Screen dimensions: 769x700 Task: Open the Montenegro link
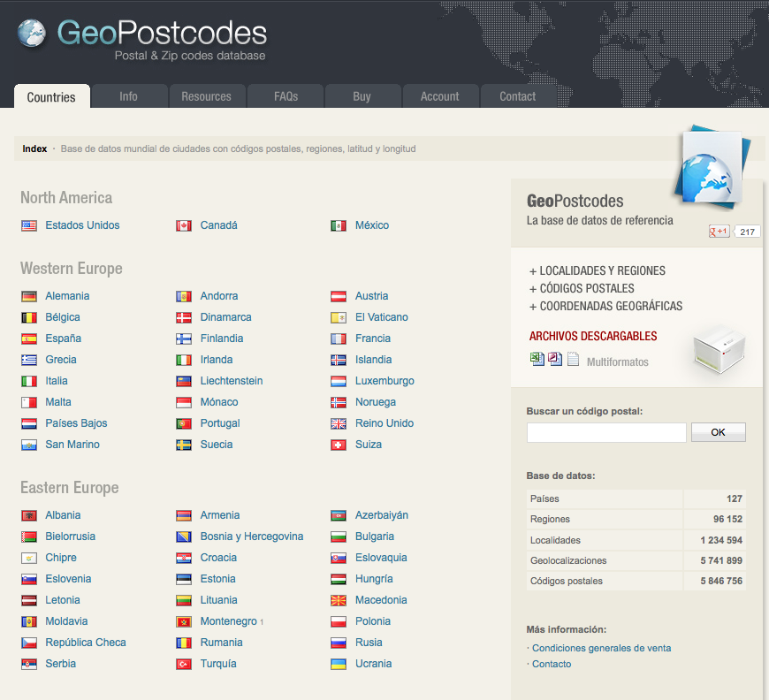229,621
